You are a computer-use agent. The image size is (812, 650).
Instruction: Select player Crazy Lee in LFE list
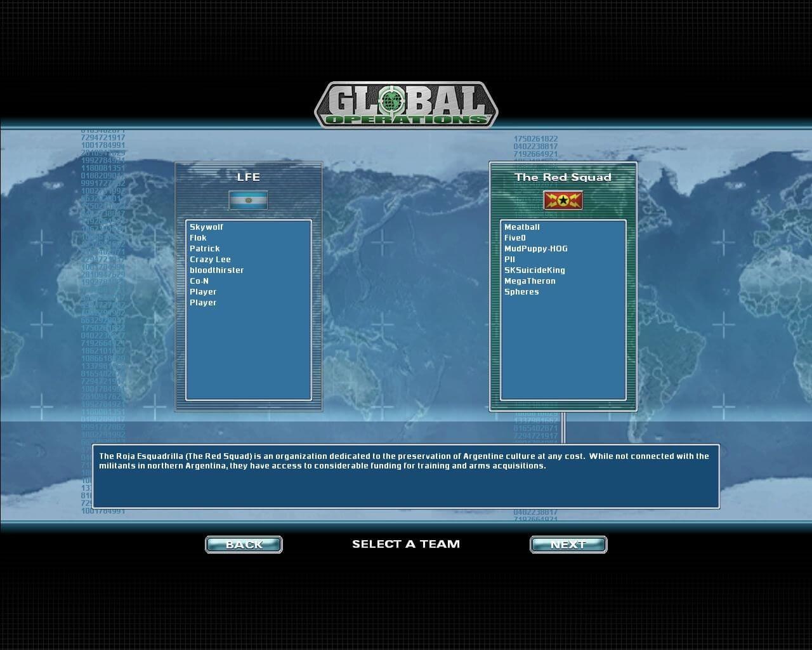(x=210, y=259)
